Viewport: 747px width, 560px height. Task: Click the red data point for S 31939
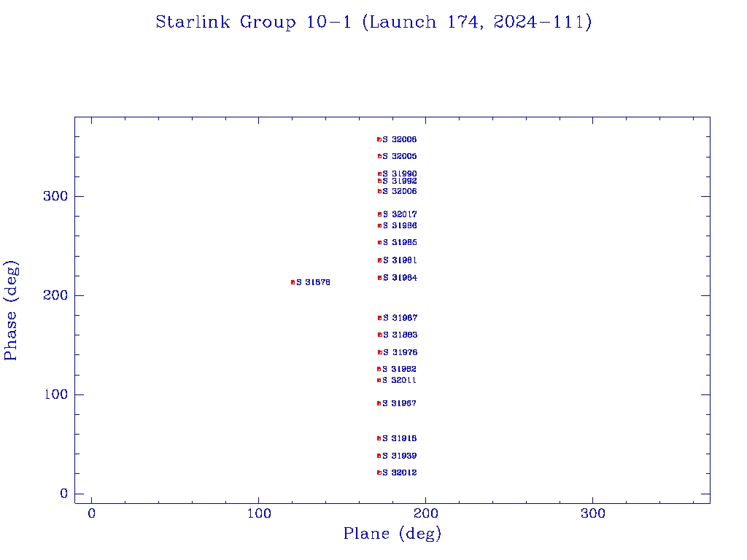379,456
